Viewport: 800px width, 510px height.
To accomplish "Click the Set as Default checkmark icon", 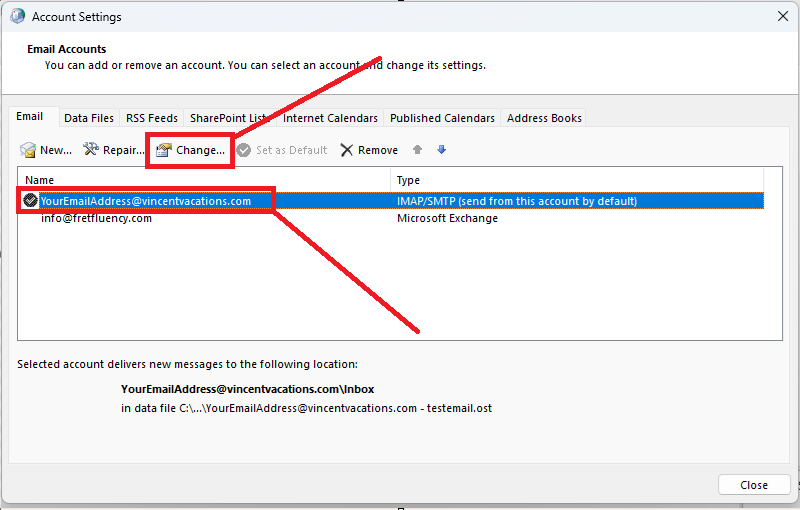I will click(x=244, y=150).
